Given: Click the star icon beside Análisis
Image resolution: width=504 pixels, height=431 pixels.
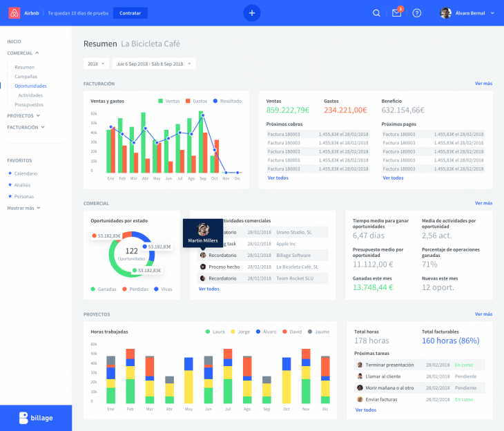Looking at the screenshot, I should click(x=10, y=184).
